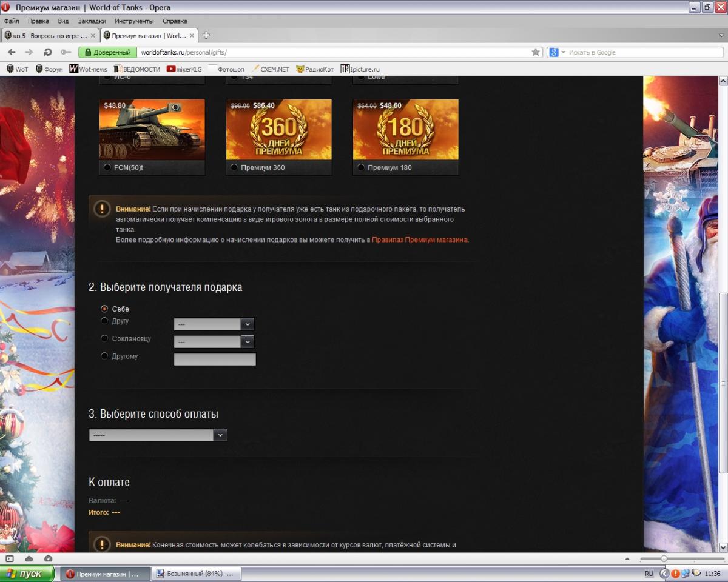Open the Форум bookmark
The width and height of the screenshot is (728, 582).
(49, 69)
